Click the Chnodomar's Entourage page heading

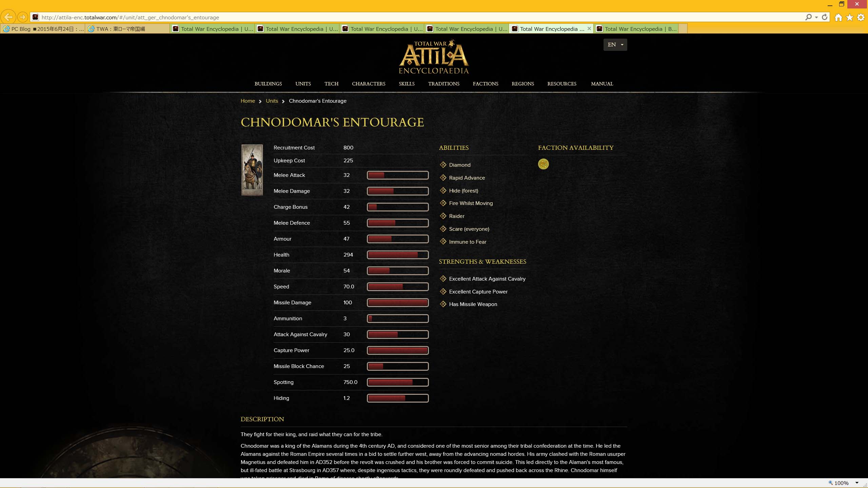point(332,122)
